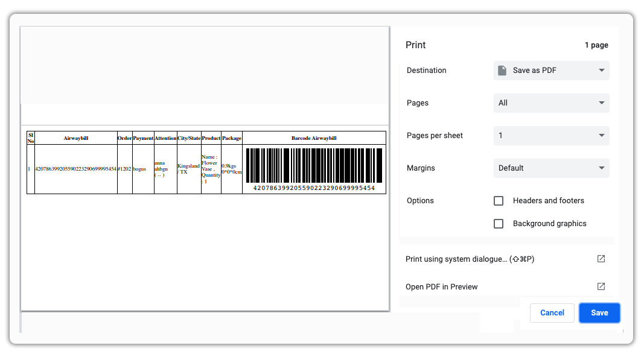Click the Airwaybill column header in preview

click(x=76, y=138)
